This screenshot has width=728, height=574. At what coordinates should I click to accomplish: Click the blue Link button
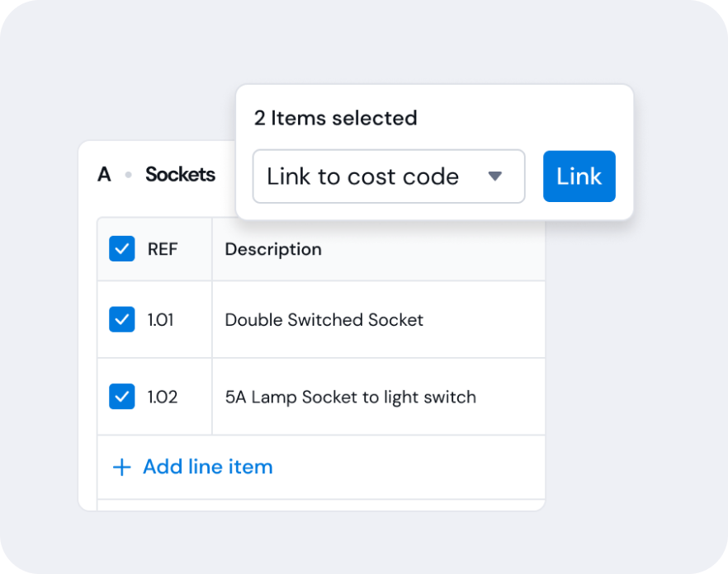coord(579,176)
